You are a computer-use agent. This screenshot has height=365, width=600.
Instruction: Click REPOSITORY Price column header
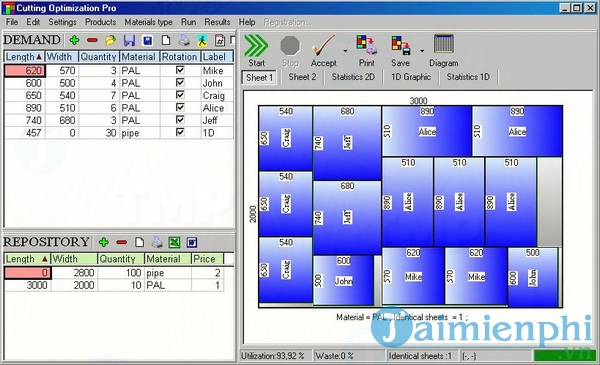[207, 259]
